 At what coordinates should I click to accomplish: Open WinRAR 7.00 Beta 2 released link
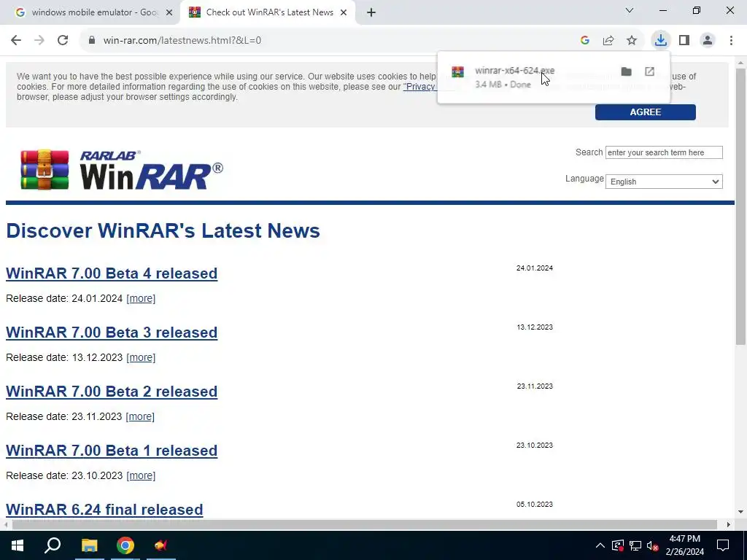tap(112, 392)
